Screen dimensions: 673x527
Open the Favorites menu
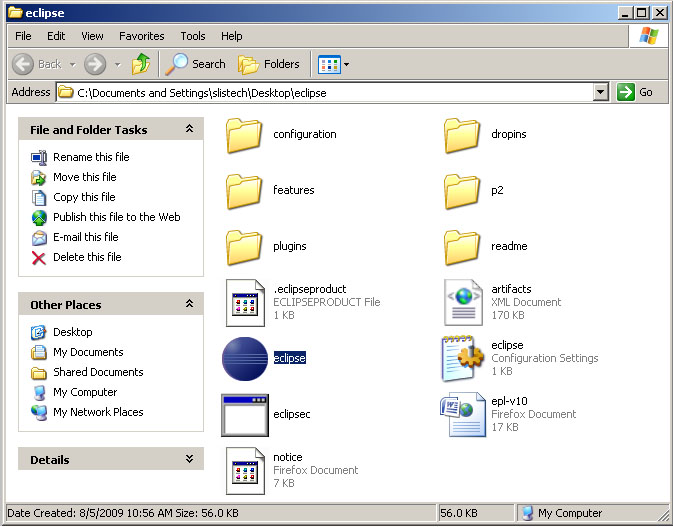(x=142, y=36)
